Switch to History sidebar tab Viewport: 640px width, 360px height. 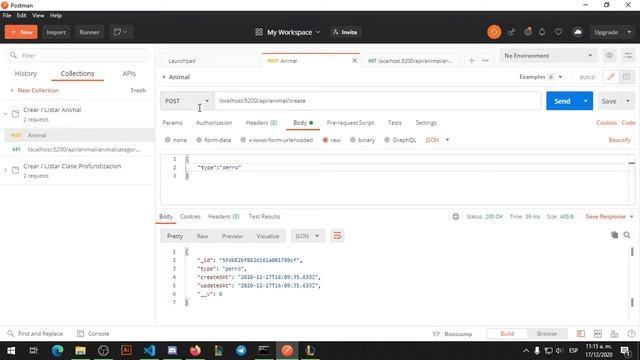click(x=26, y=73)
